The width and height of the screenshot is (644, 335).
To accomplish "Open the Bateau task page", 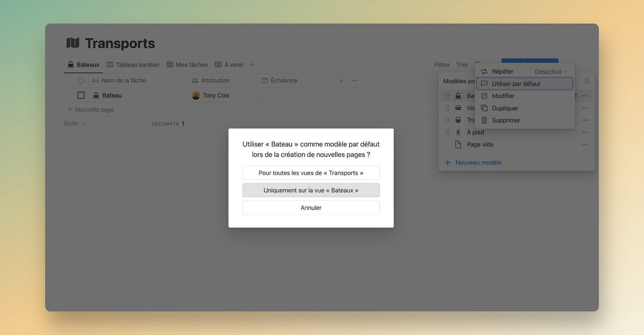I will tap(112, 95).
